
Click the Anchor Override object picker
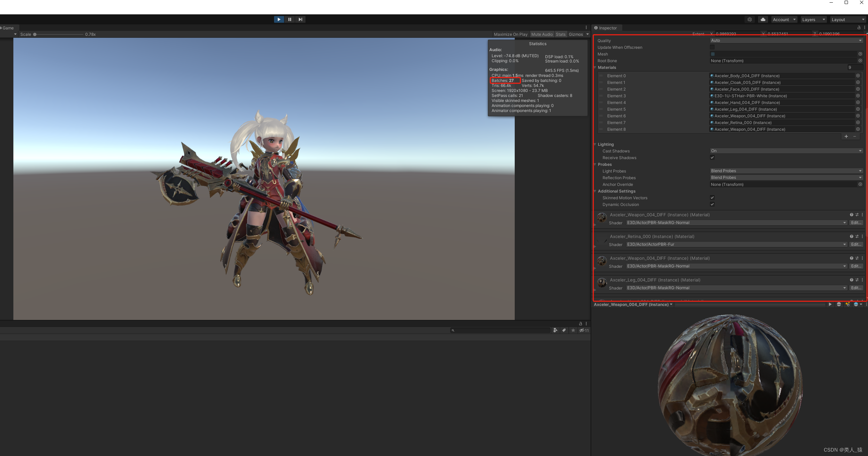coord(860,184)
